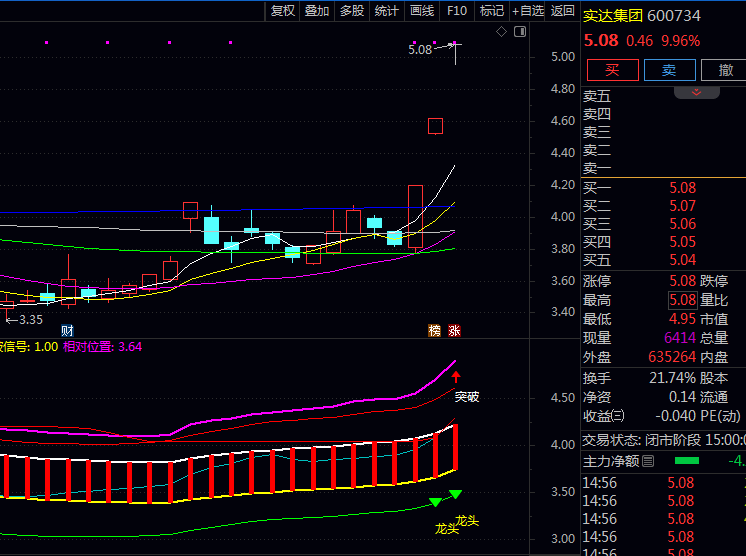Click the green 龙头 triangle signal marker
Viewport: 746px width, 556px height.
456,495
